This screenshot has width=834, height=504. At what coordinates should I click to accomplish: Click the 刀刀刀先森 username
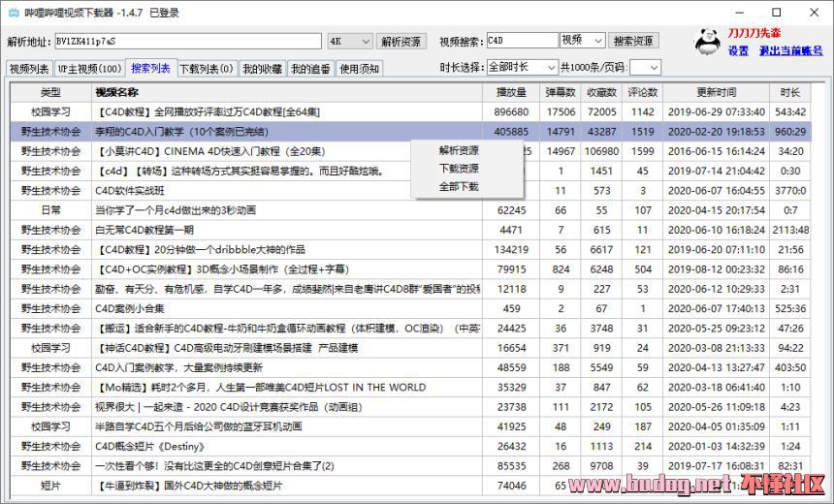coord(754,33)
